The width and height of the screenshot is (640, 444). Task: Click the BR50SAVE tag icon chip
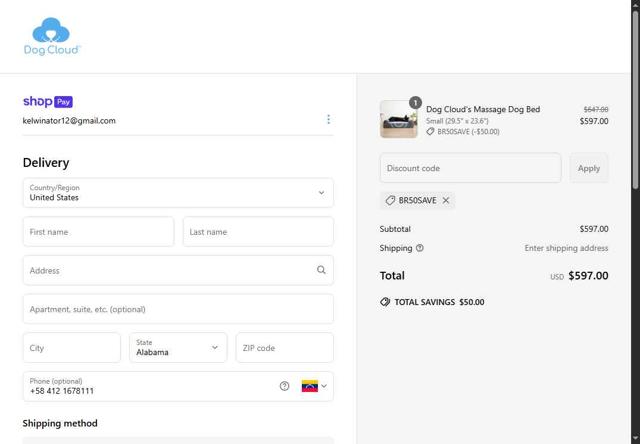click(x=390, y=200)
